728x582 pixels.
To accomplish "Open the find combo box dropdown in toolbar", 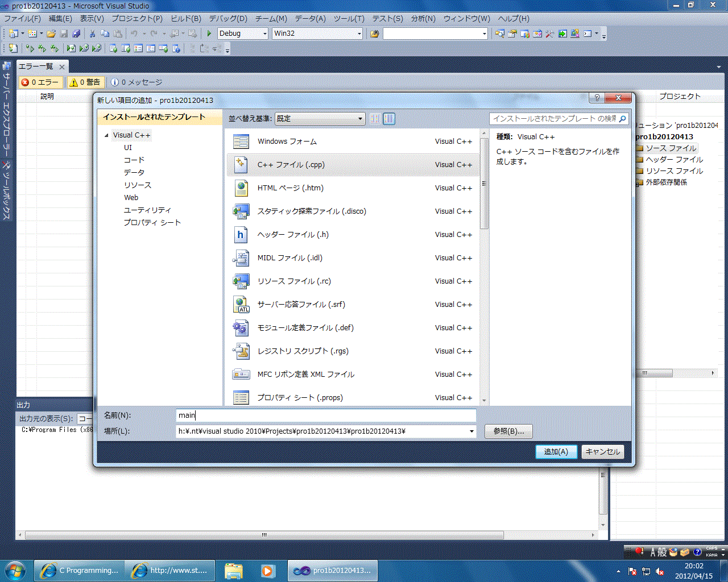I will coord(484,34).
